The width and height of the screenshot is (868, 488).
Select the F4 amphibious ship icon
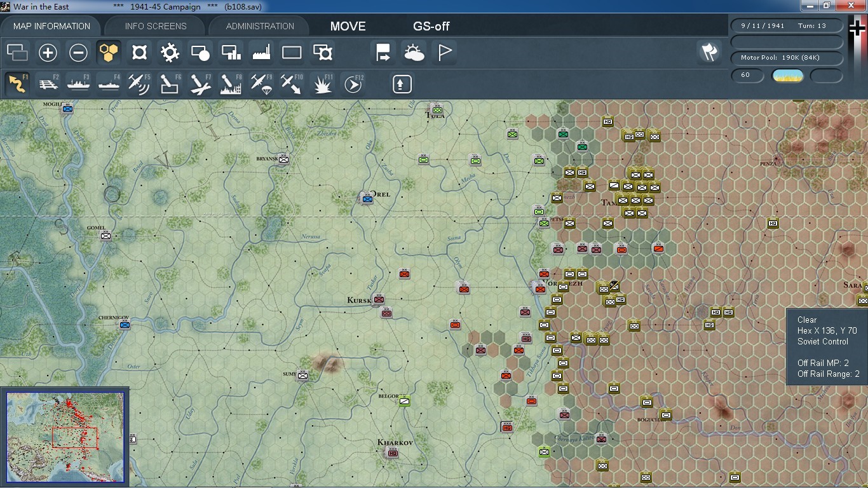click(x=109, y=84)
